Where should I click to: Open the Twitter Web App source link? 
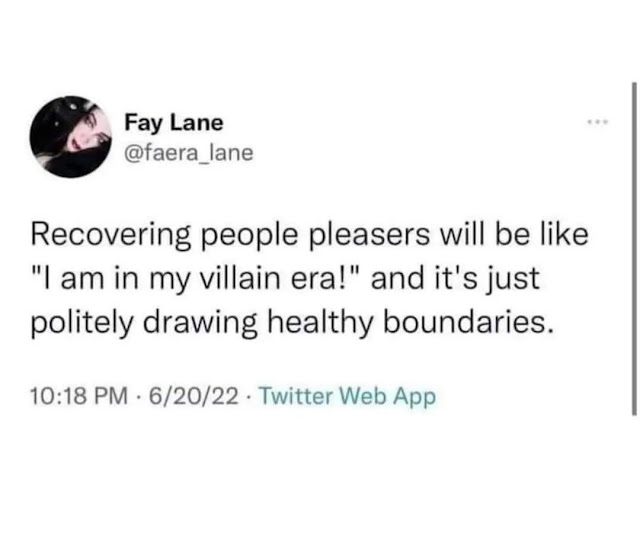(x=348, y=395)
